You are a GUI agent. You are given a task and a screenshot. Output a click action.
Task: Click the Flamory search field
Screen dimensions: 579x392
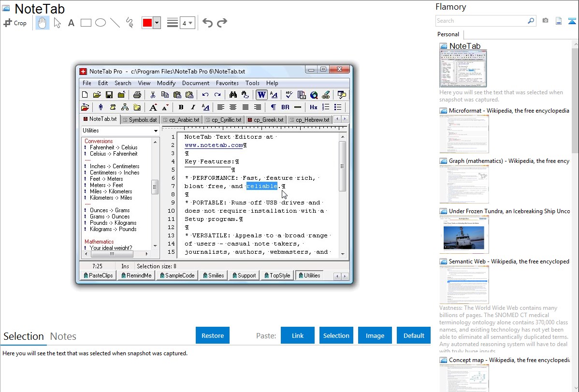point(481,21)
